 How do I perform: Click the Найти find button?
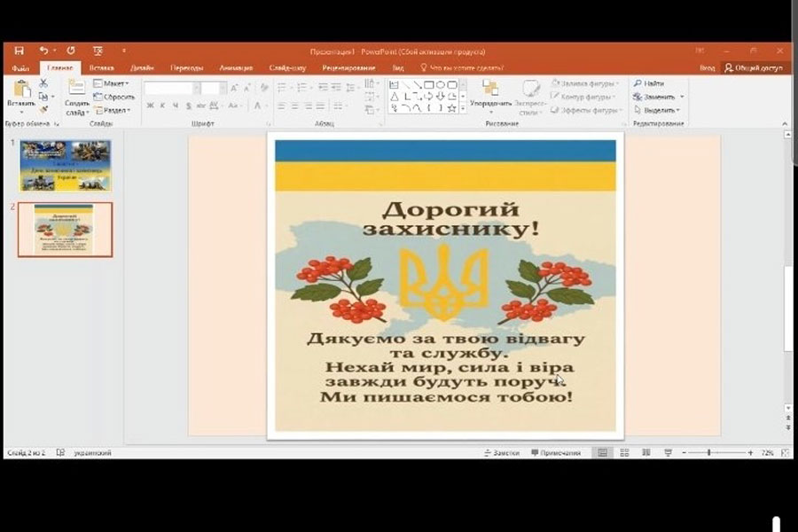649,83
